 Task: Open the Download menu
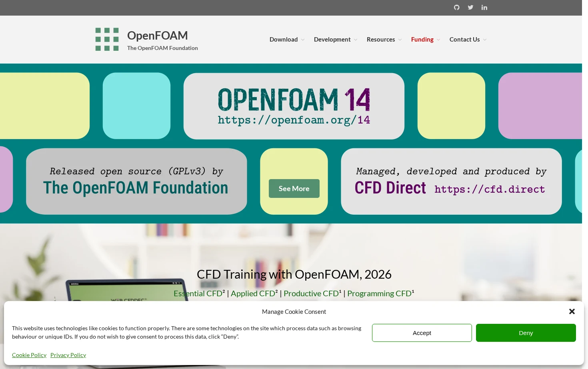pos(284,40)
